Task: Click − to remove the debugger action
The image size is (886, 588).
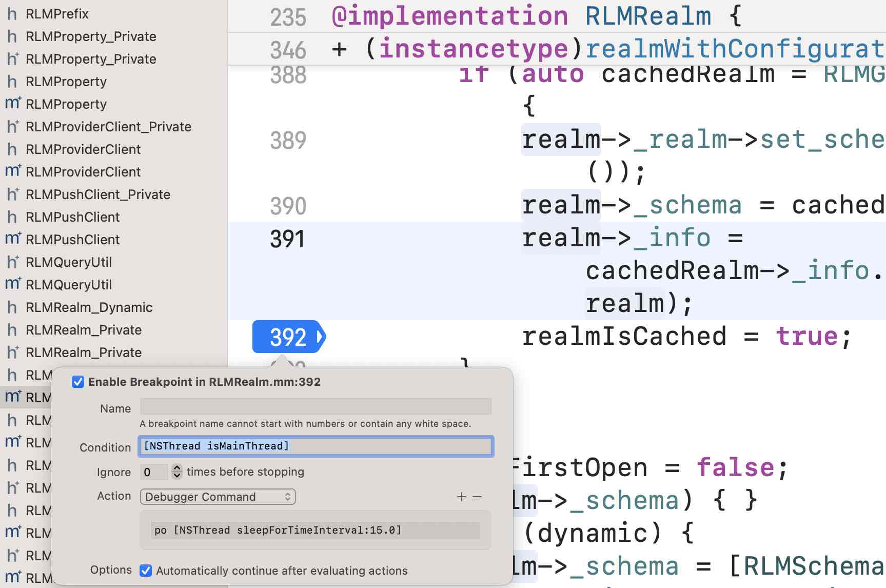Action: pyautogui.click(x=478, y=497)
